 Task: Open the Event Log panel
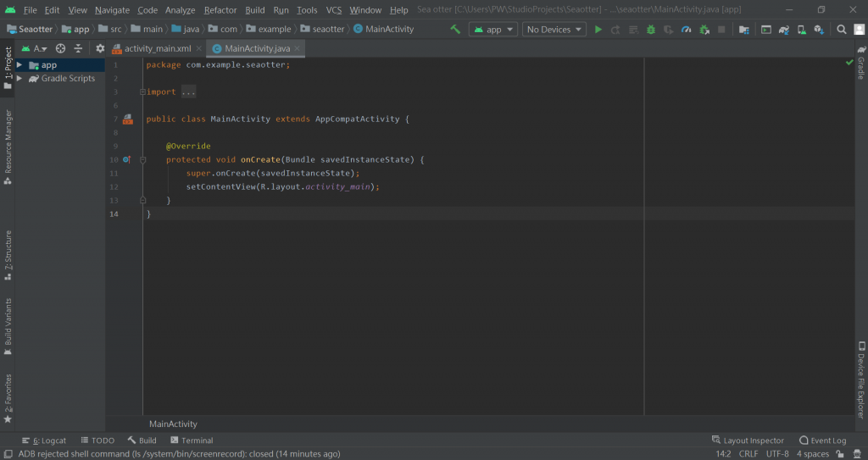tap(822, 441)
